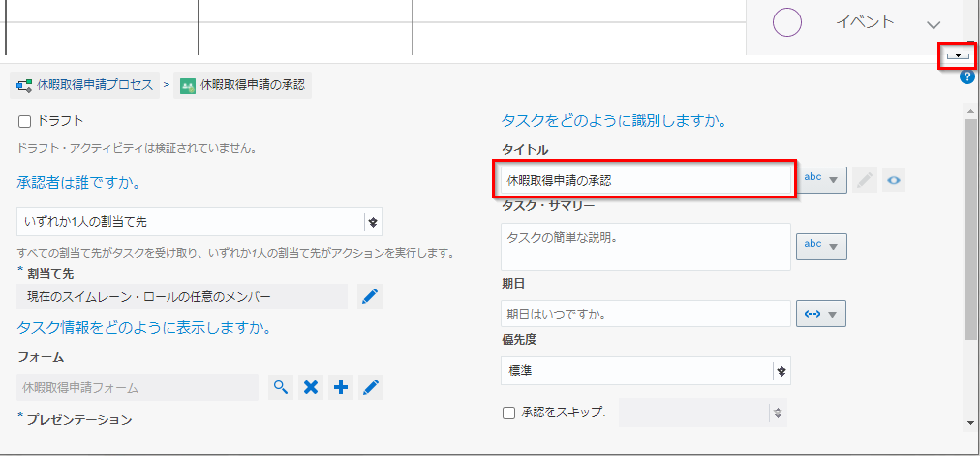The width and height of the screenshot is (980, 456).
Task: Open the abc type dropdown beside the title
Action: pyautogui.click(x=821, y=180)
